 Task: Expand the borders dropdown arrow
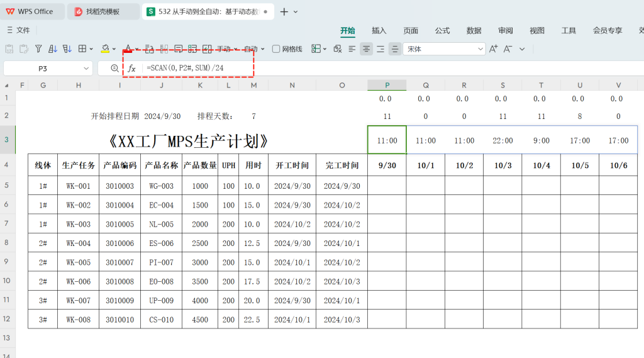click(x=91, y=49)
